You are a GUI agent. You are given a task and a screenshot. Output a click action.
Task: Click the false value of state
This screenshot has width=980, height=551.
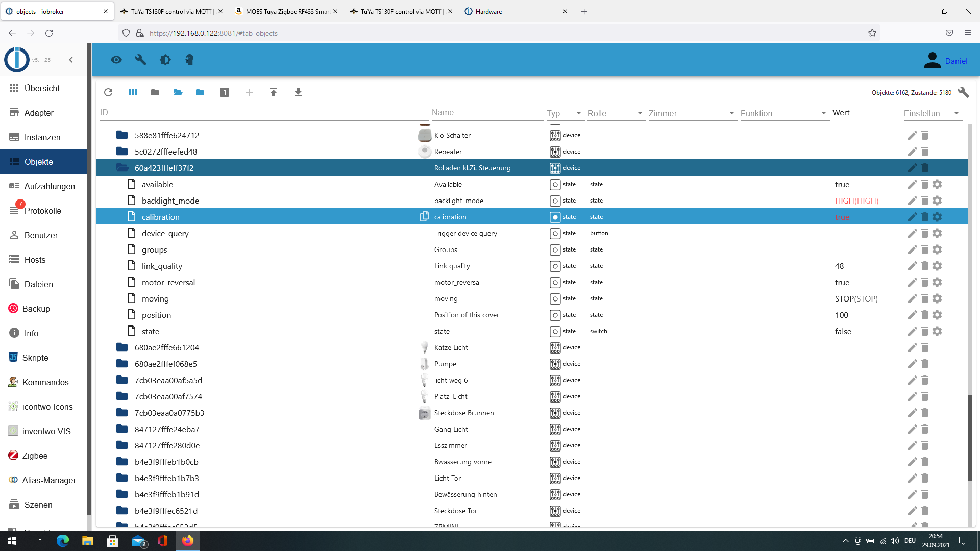coord(843,332)
